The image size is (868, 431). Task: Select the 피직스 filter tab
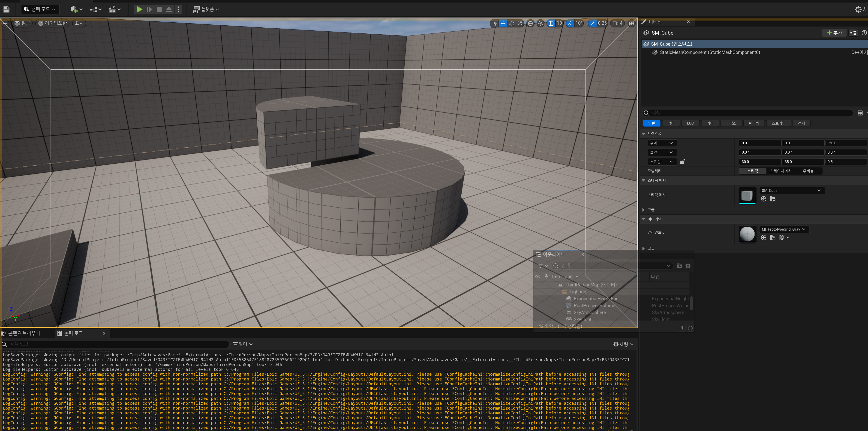point(731,123)
